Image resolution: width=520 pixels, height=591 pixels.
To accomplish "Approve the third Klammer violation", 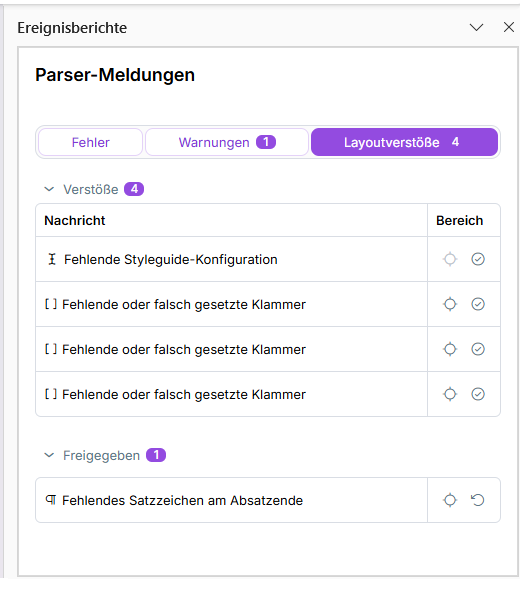I will pos(478,394).
